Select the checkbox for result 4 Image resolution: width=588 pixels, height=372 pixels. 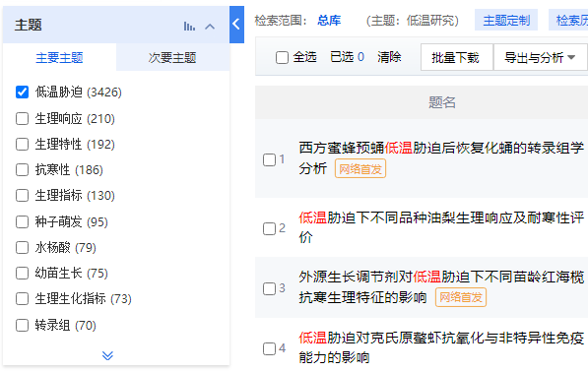click(x=269, y=348)
